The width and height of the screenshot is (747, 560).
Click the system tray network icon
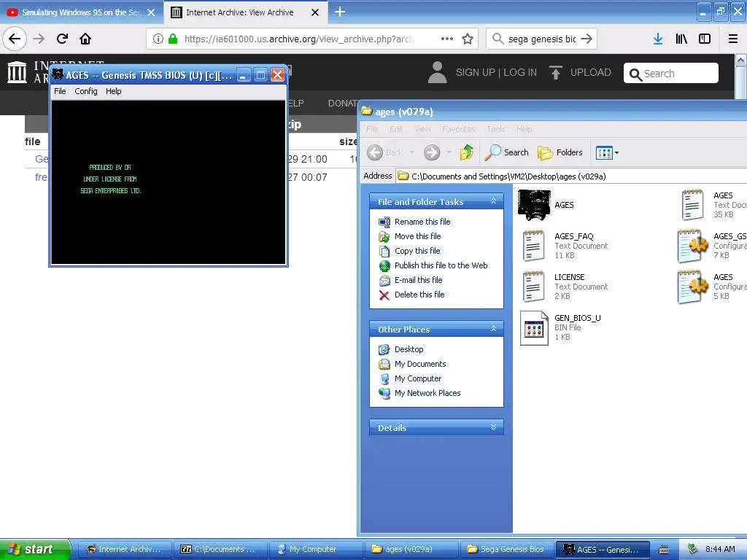point(693,550)
